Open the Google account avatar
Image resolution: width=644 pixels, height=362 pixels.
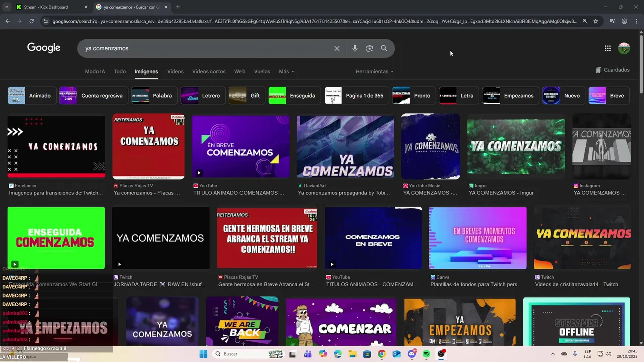tap(624, 48)
